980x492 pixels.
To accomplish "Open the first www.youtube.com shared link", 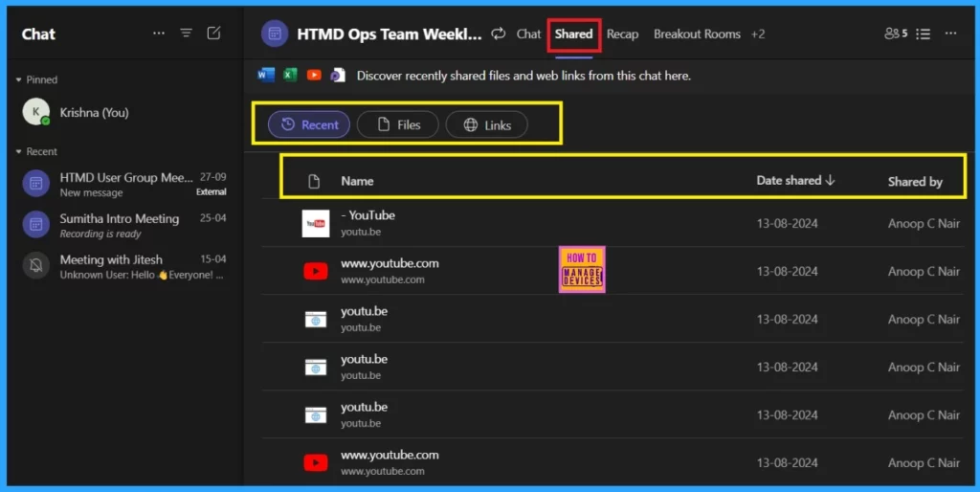I will (x=390, y=263).
